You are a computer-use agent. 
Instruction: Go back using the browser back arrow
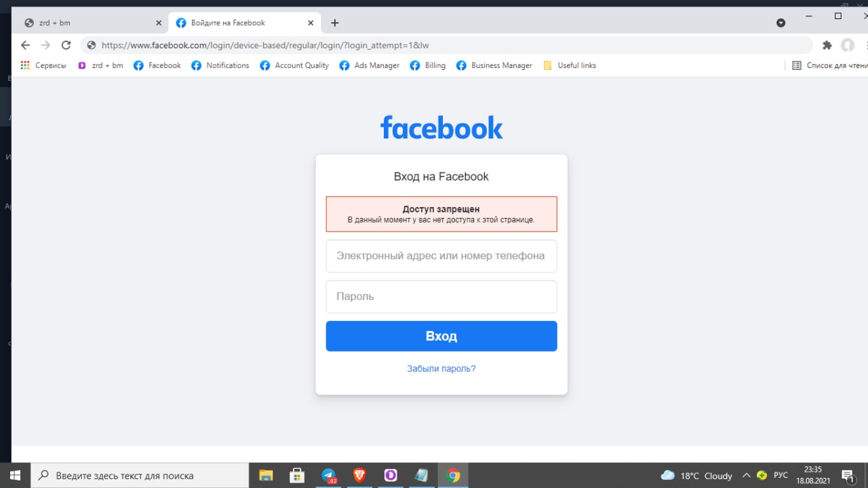coord(25,45)
